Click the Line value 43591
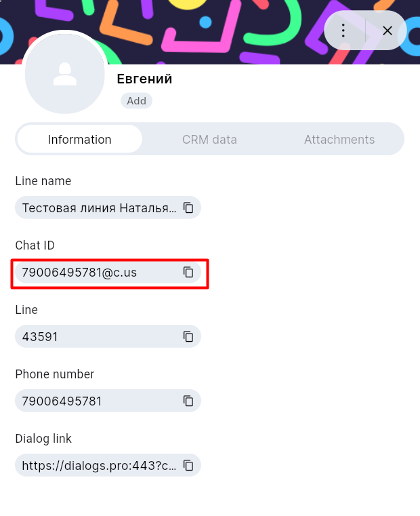 point(40,337)
